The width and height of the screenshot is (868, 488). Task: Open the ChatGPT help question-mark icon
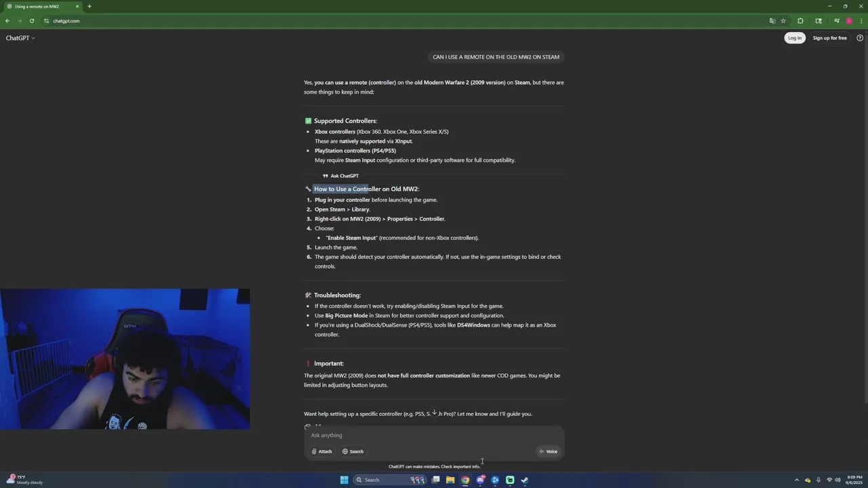(x=861, y=38)
